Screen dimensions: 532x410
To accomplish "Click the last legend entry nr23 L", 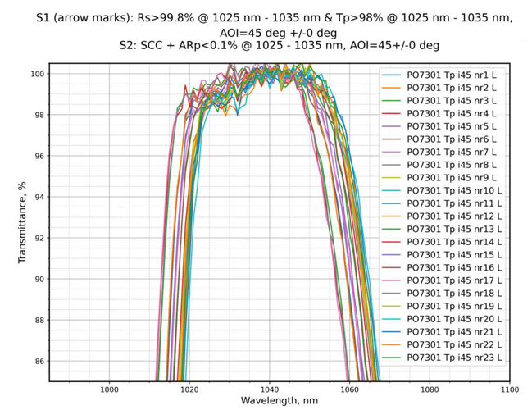I will 454,358.
